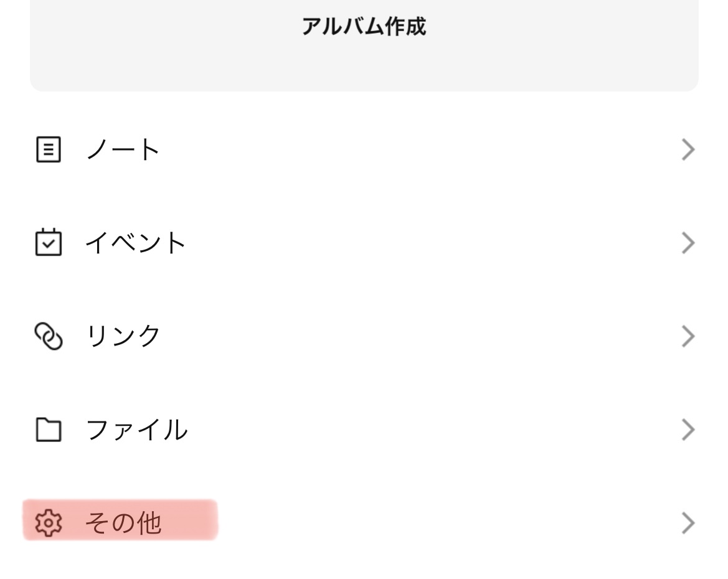The height and width of the screenshot is (579, 728).
Task: Click the chevron arrow for リンク
Action: [688, 336]
